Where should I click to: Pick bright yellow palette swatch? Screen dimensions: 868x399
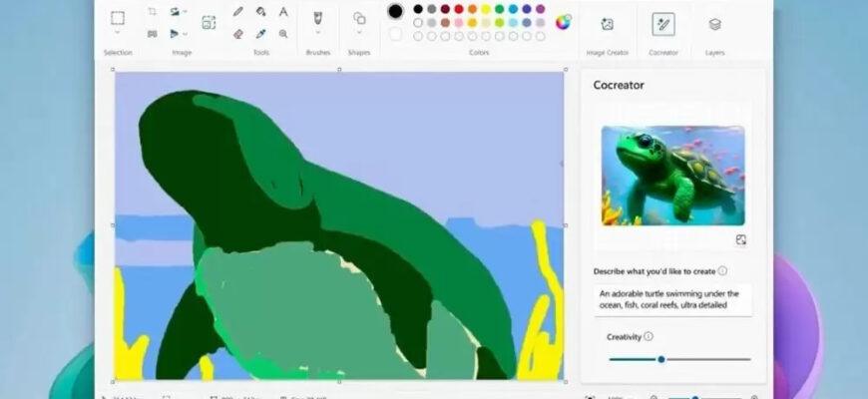click(486, 9)
